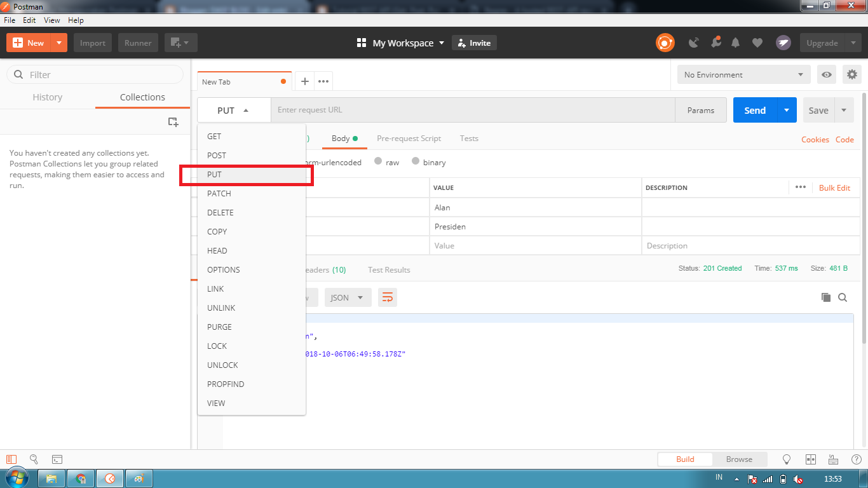Screen dimensions: 868x488
Task: Search the response with the magnifier icon
Action: 843,297
